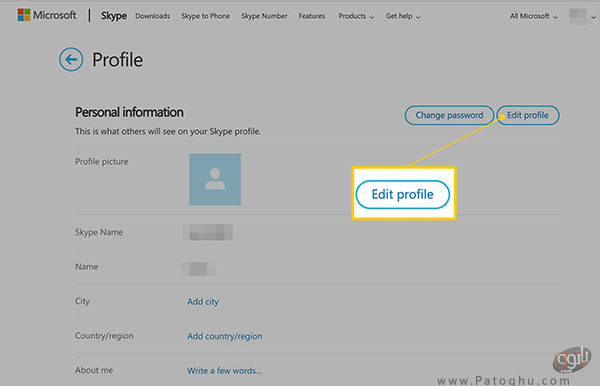This screenshot has width=600, height=386.
Task: Expand the All Microsoft dropdown
Action: pyautogui.click(x=534, y=16)
